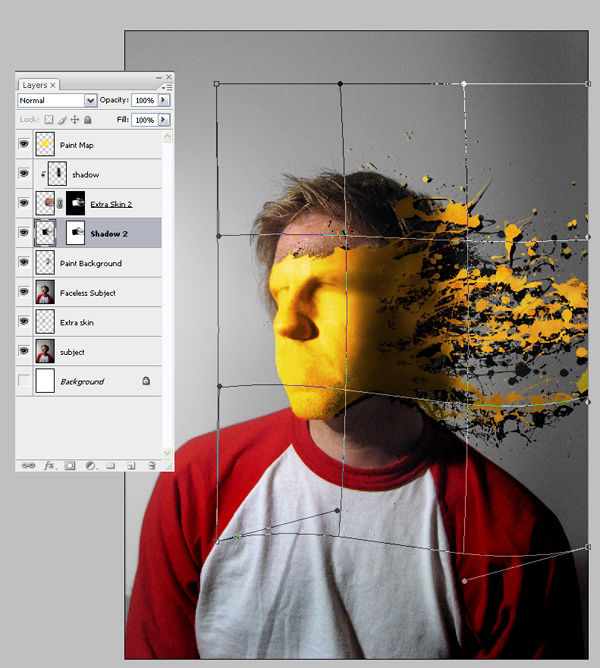Screen dimensions: 600x668
Task: Click the link layers chain icon
Action: [28, 465]
